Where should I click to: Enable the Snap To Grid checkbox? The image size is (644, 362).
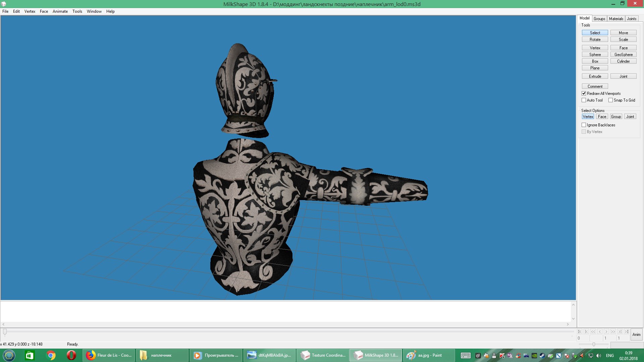610,100
